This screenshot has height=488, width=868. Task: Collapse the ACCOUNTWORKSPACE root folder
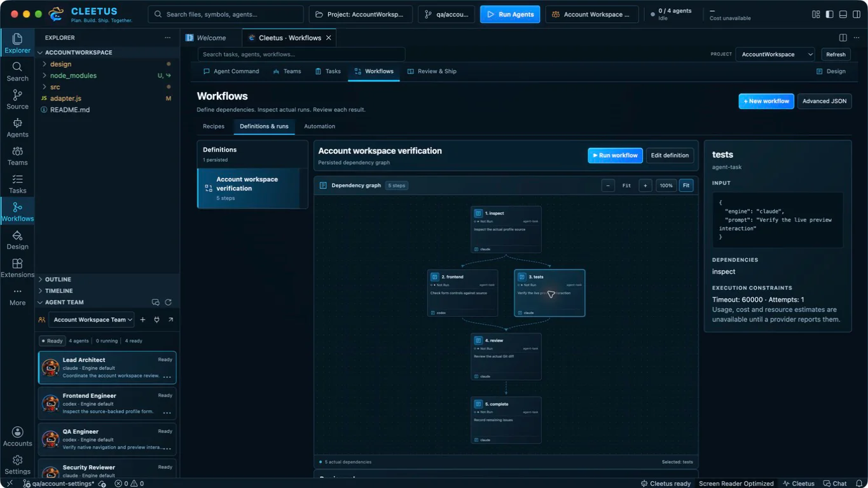[107, 53]
